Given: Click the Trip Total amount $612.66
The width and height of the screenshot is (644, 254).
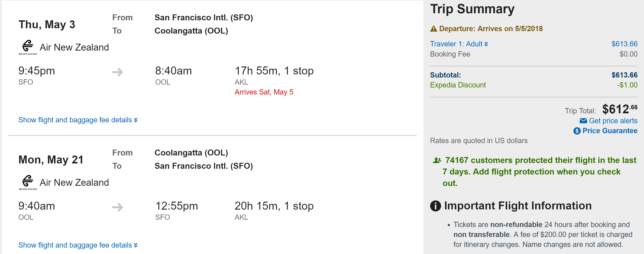Looking at the screenshot, I should tap(619, 109).
